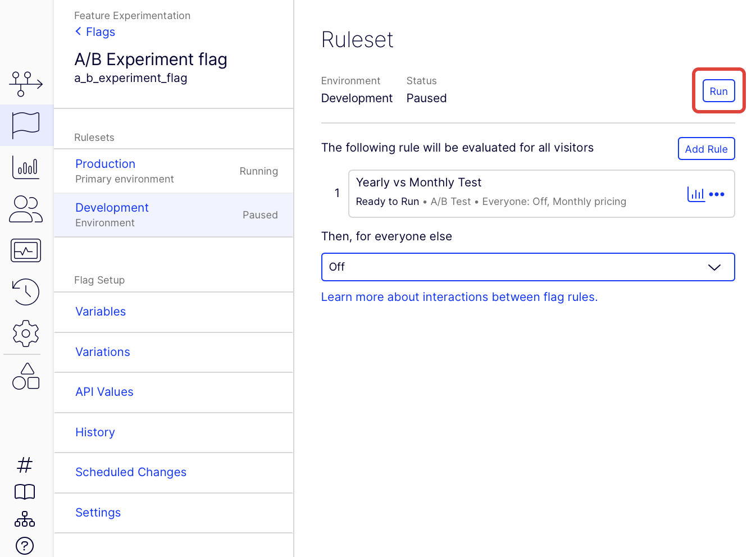Open the Settings gear icon in sidebar

26,334
